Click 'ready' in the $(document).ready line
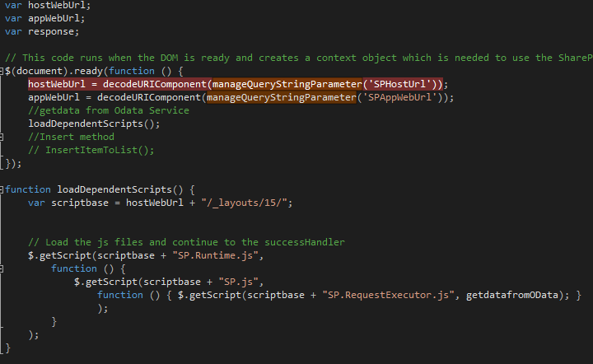This screenshot has width=593, height=364. tap(88, 71)
